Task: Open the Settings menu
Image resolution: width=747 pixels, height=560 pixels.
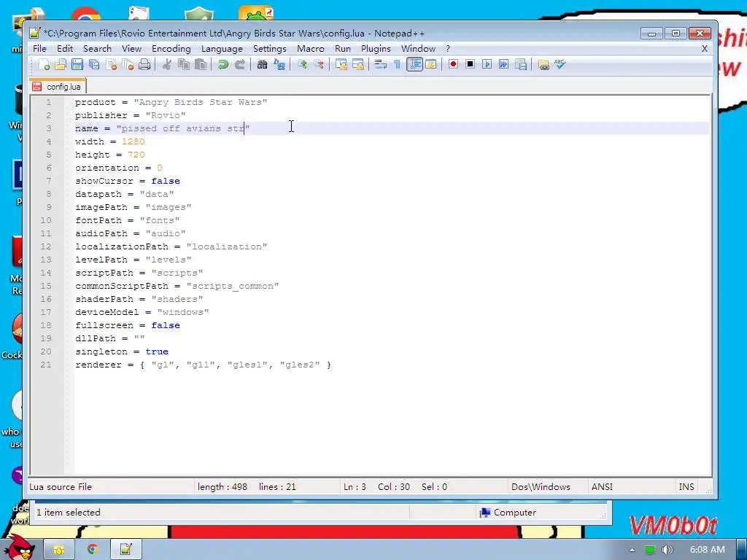Action: (x=270, y=49)
